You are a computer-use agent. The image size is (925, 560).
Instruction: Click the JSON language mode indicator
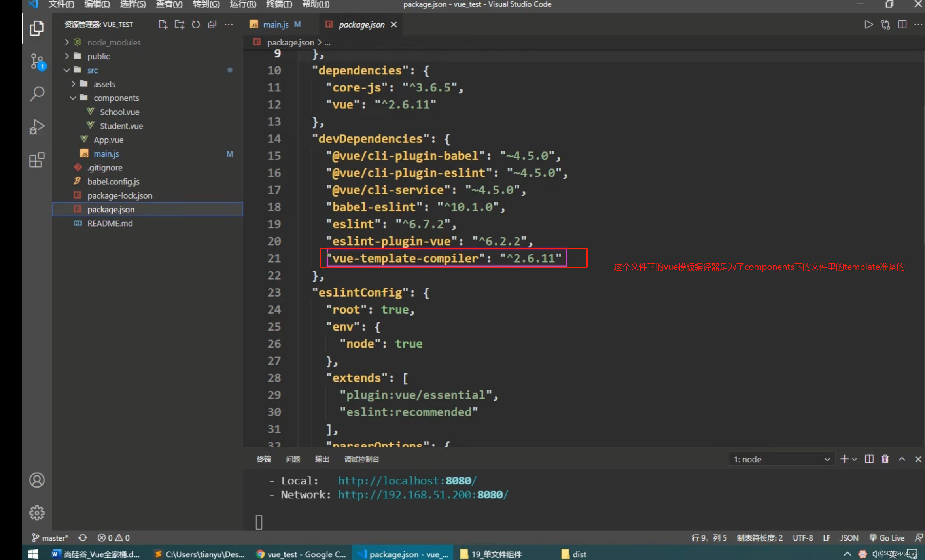point(849,537)
